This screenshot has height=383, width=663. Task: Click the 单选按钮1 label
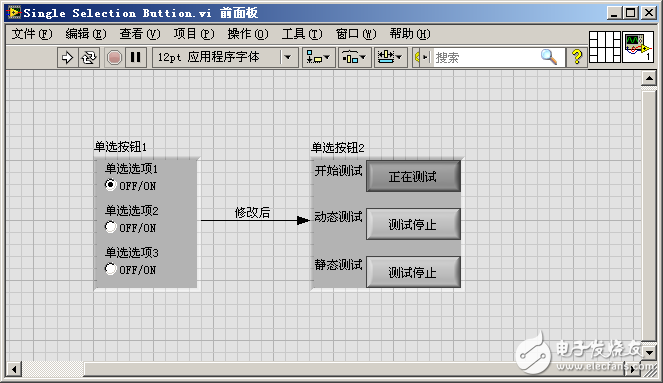tap(121, 147)
